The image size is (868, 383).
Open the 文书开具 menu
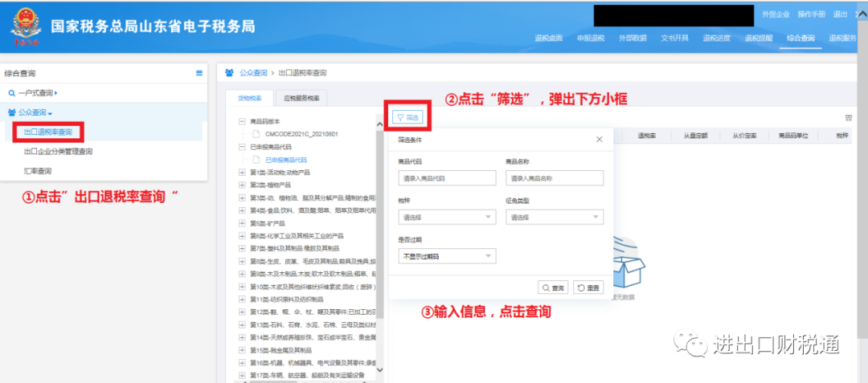[x=675, y=38]
